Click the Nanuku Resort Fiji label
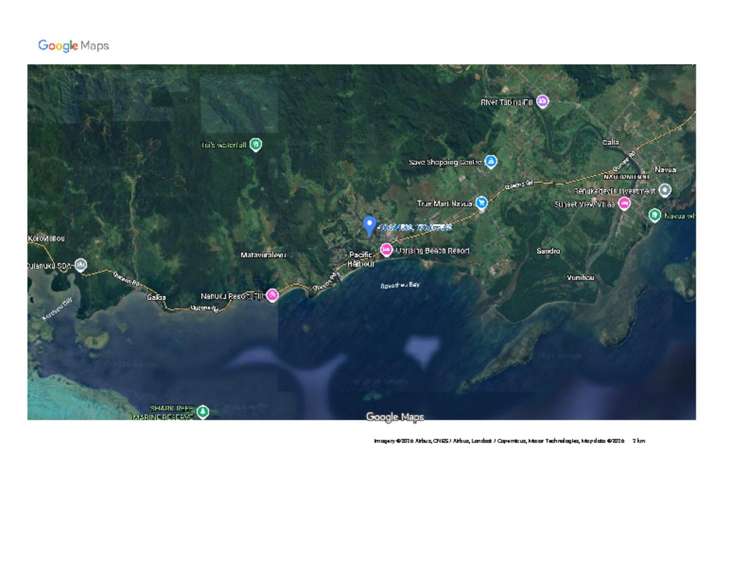749x579 pixels. click(x=232, y=296)
